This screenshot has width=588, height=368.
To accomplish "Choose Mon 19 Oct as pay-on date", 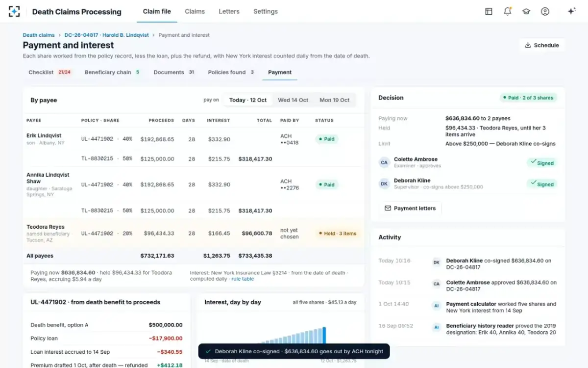I will 335,100.
